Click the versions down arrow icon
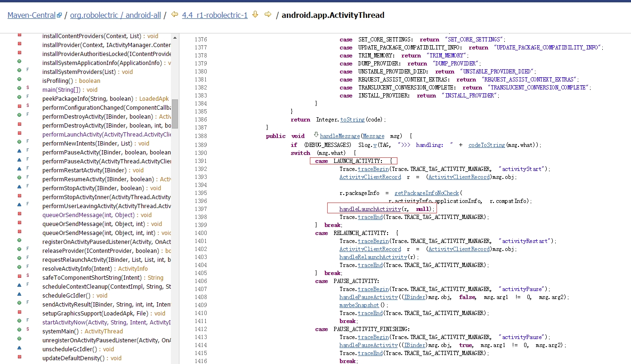 tap(255, 15)
